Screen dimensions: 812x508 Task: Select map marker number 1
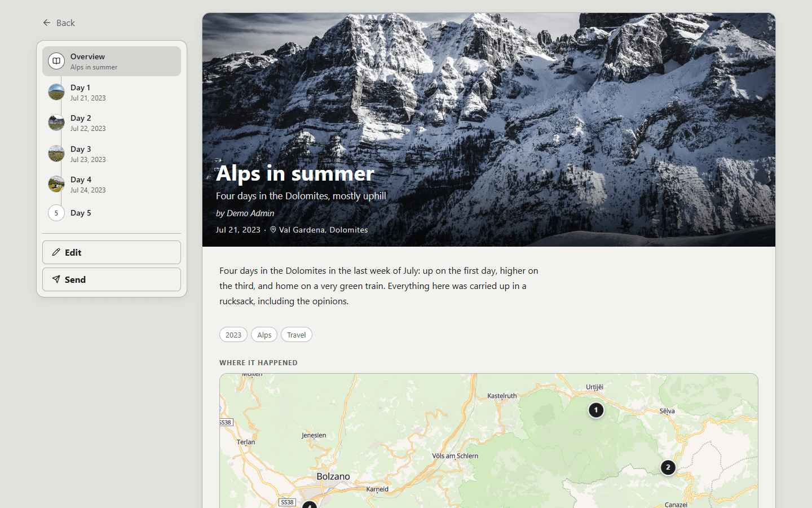596,410
